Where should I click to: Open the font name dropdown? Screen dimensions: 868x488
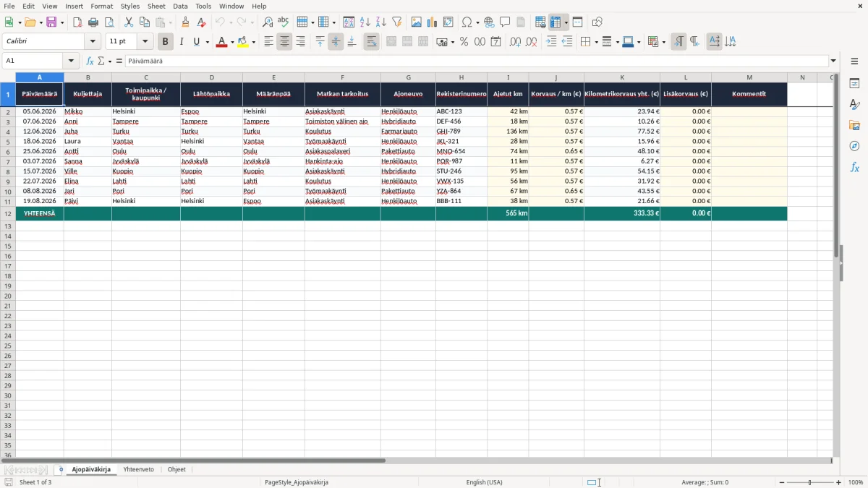click(93, 42)
